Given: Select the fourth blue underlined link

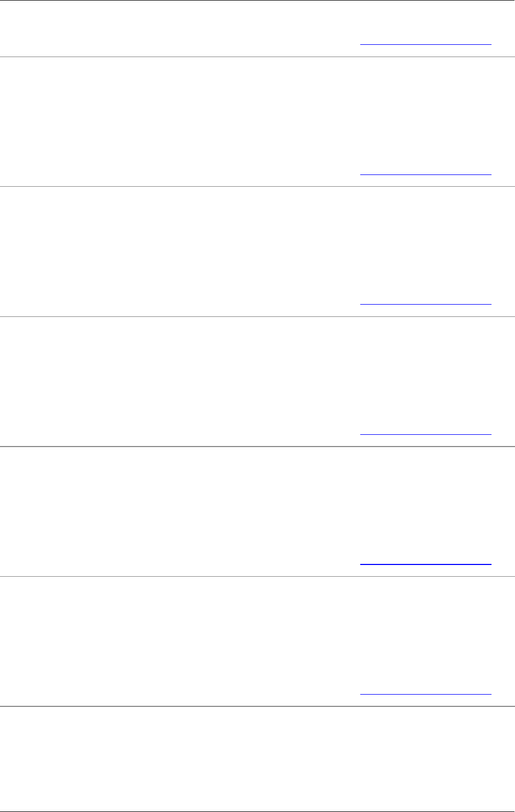Looking at the screenshot, I should point(425,434).
